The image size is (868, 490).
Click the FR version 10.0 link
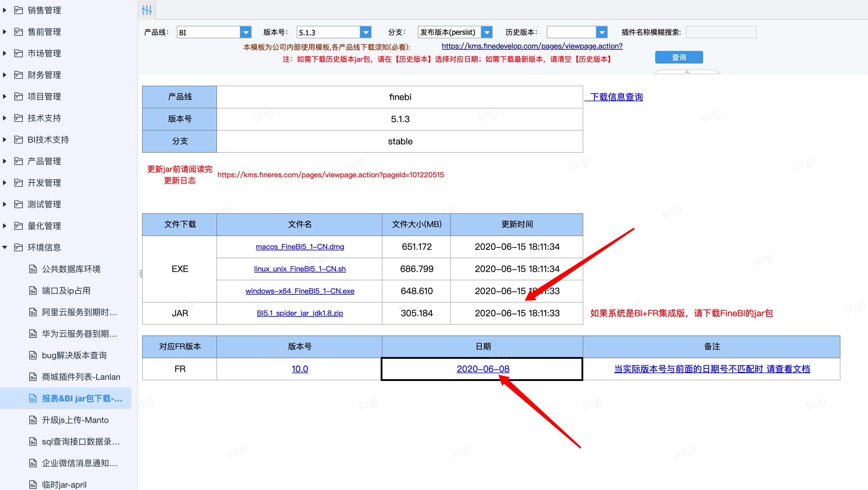coord(299,369)
